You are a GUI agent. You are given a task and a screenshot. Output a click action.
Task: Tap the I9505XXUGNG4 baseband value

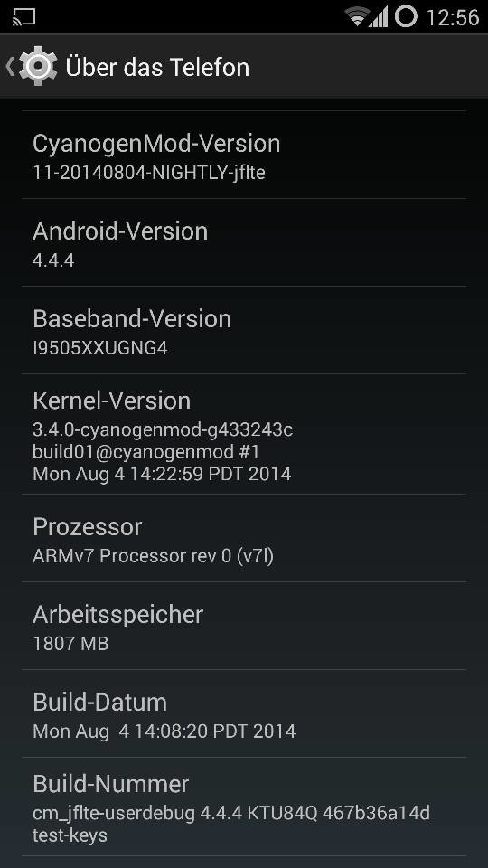coord(100,348)
